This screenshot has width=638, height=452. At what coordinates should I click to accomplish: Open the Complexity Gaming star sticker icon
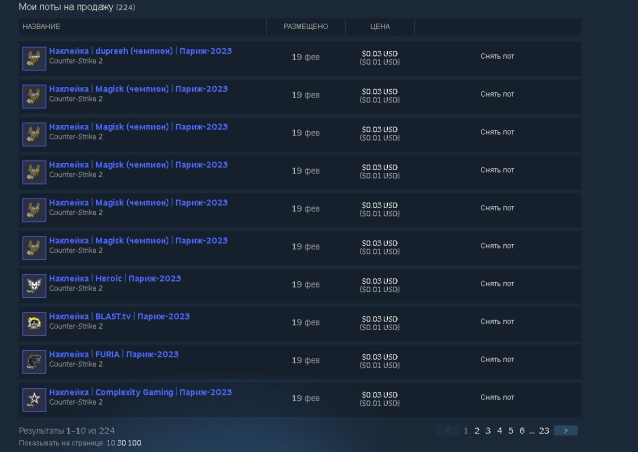pyautogui.click(x=34, y=400)
